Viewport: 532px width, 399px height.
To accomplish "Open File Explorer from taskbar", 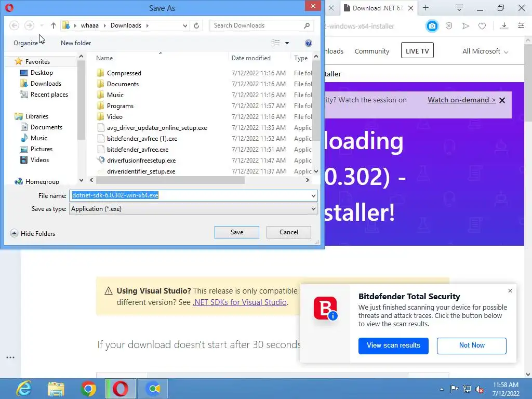I will [56, 389].
